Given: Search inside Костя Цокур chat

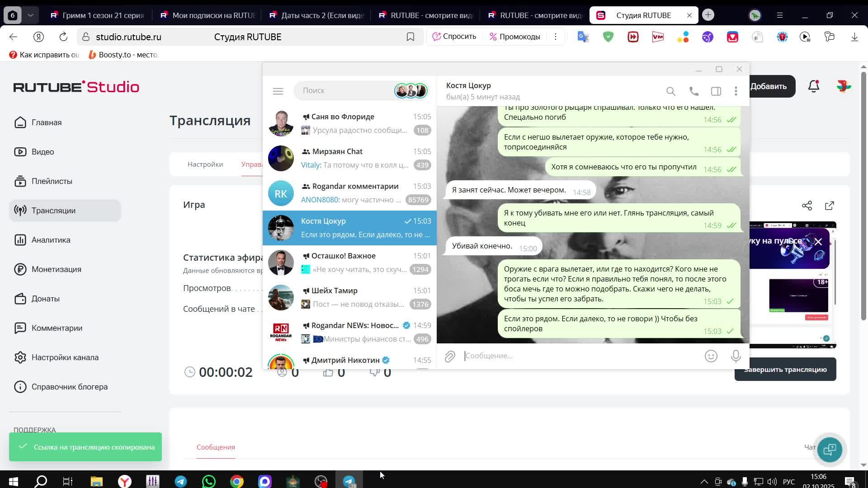Looking at the screenshot, I should pos(670,91).
